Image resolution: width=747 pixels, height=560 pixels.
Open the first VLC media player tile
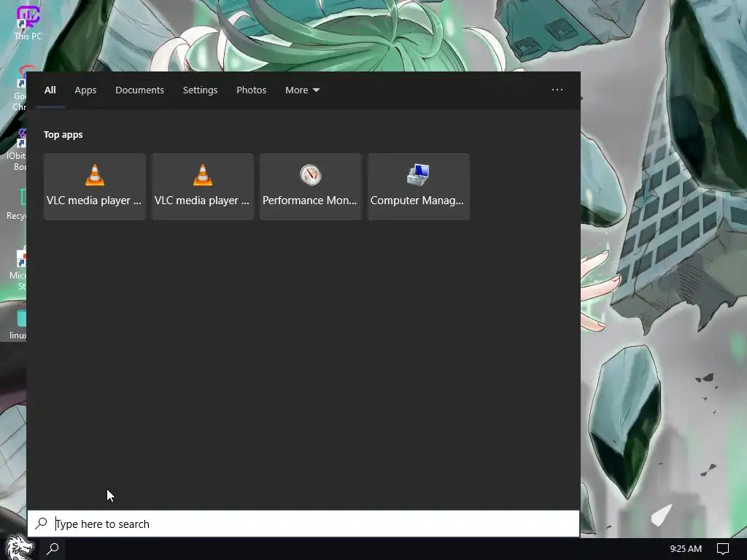tap(94, 187)
